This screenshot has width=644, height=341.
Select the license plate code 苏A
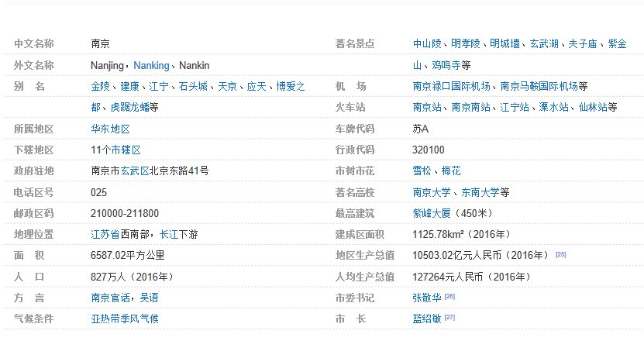(421, 129)
